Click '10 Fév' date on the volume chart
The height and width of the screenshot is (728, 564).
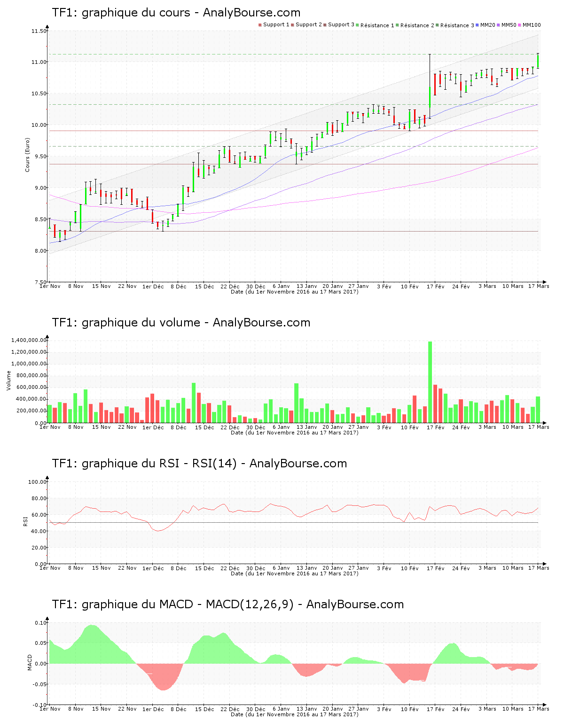(x=409, y=427)
